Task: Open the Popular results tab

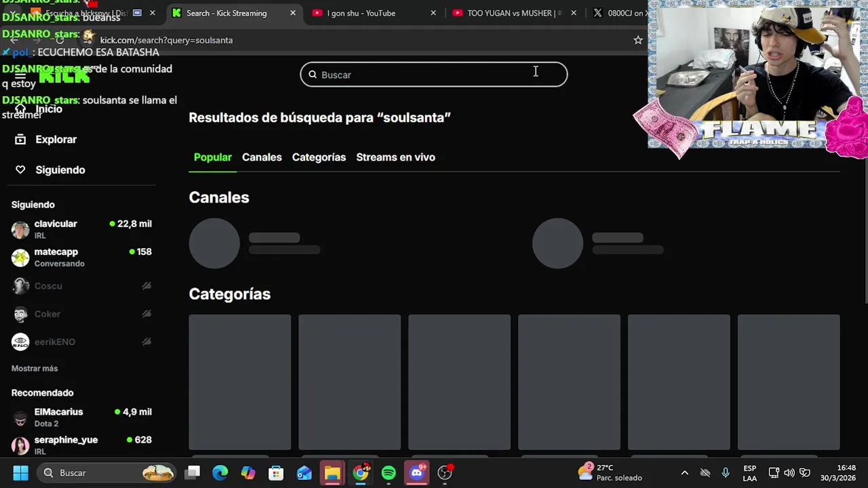Action: pyautogui.click(x=212, y=157)
